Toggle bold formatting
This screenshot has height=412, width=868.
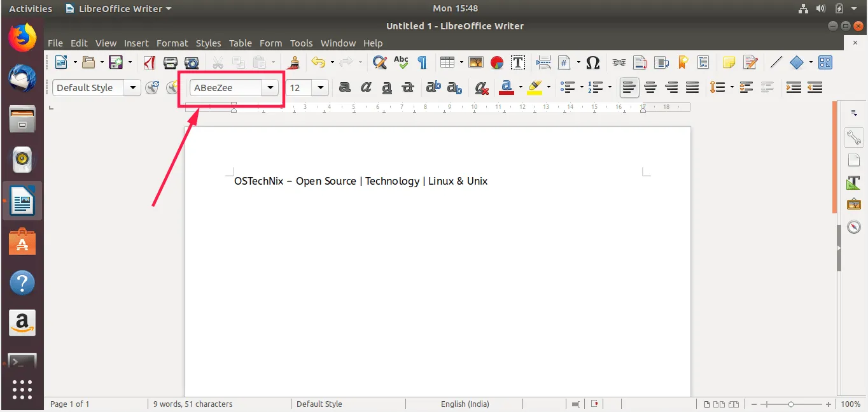(344, 88)
